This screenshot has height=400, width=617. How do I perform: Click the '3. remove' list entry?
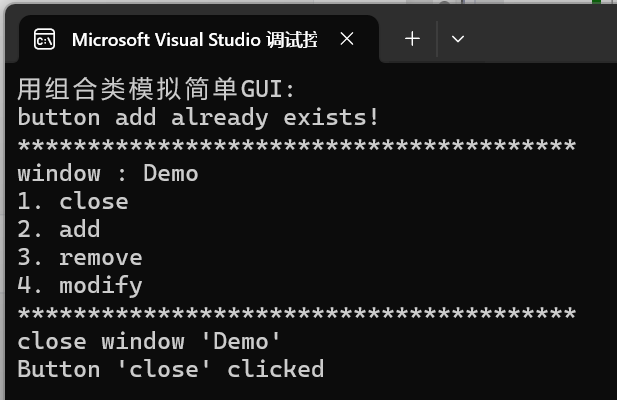pyautogui.click(x=80, y=258)
